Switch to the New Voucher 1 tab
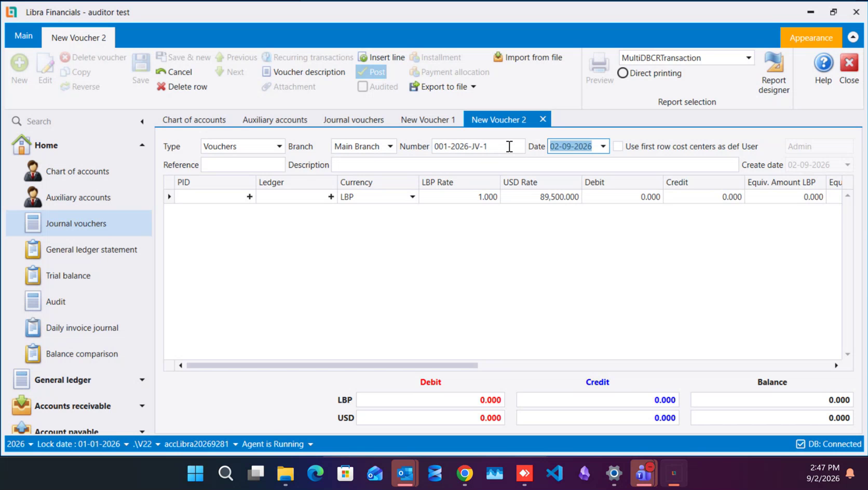 pos(428,120)
